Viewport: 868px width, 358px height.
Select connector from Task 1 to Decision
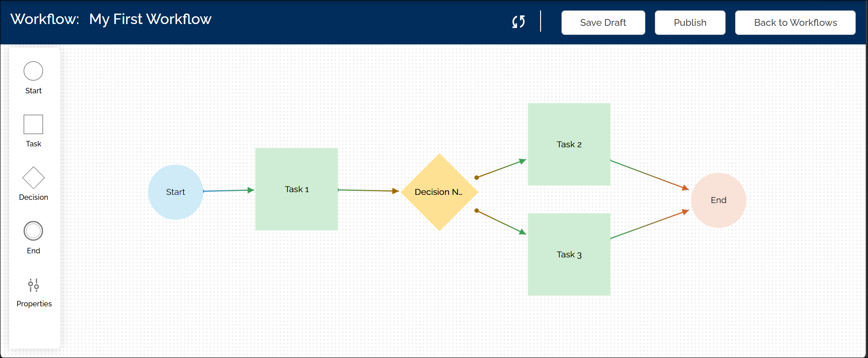tap(368, 191)
